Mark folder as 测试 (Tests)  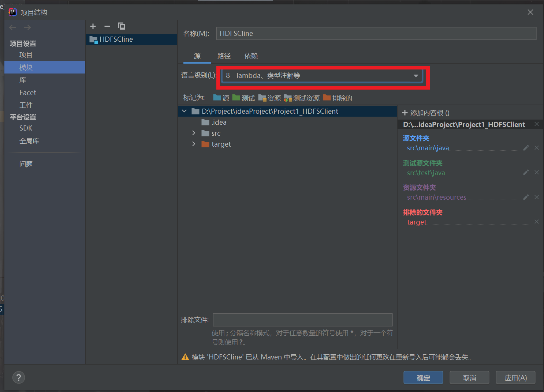[243, 98]
